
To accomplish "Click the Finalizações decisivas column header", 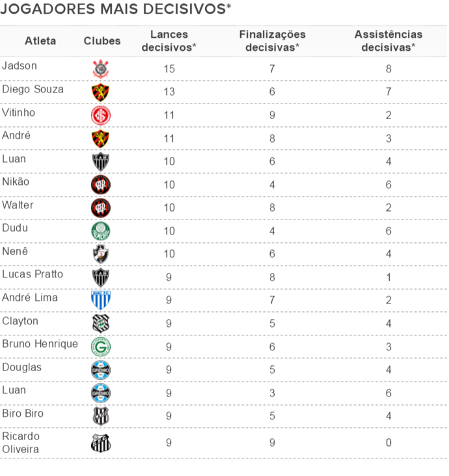I will tap(272, 41).
